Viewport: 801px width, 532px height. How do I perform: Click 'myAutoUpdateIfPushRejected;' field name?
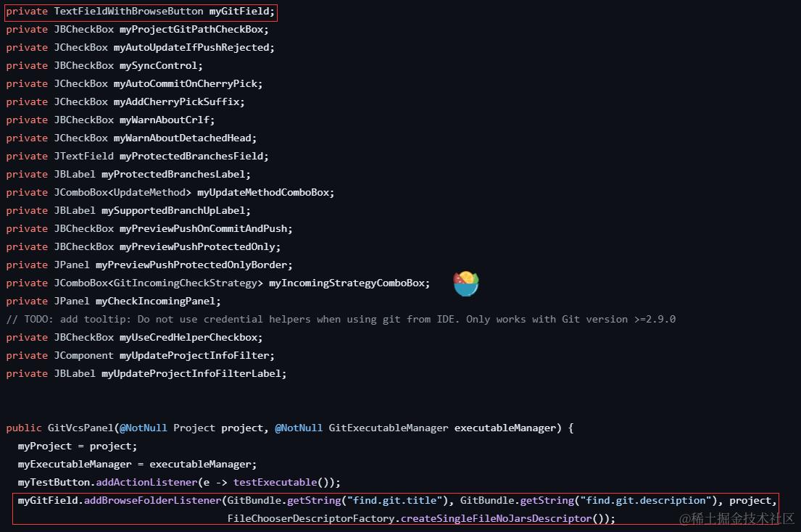pyautogui.click(x=194, y=48)
